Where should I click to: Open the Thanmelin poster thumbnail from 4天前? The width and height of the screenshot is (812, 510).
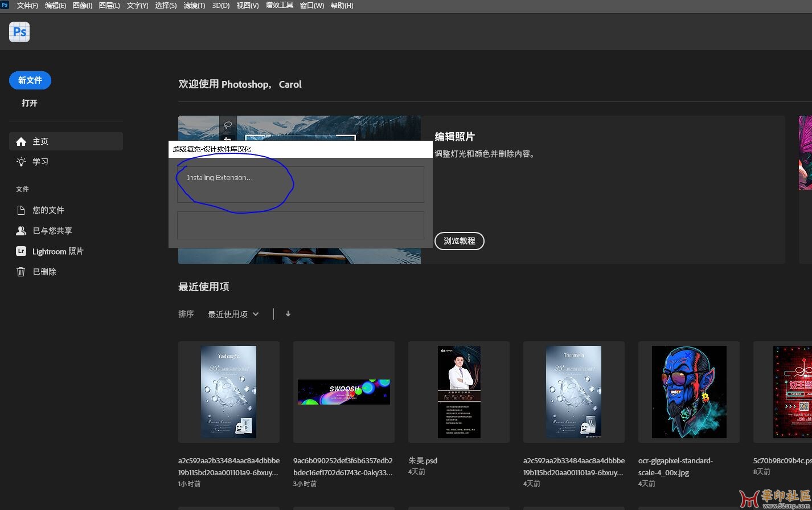(x=574, y=392)
